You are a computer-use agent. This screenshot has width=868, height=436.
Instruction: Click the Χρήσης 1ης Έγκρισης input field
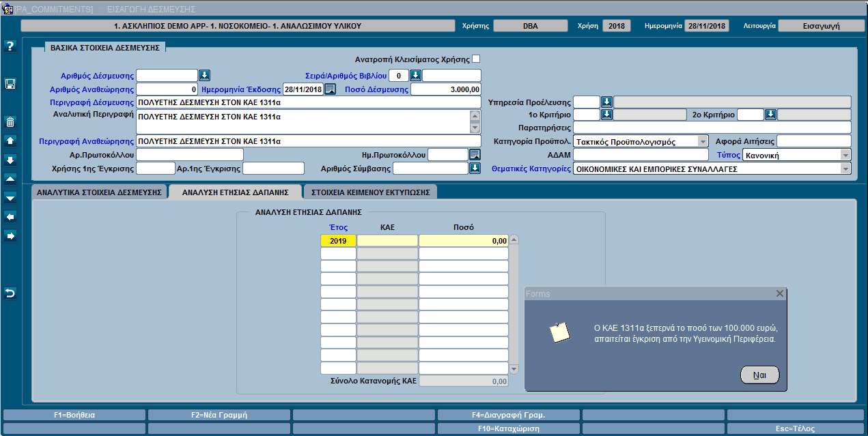tap(156, 168)
